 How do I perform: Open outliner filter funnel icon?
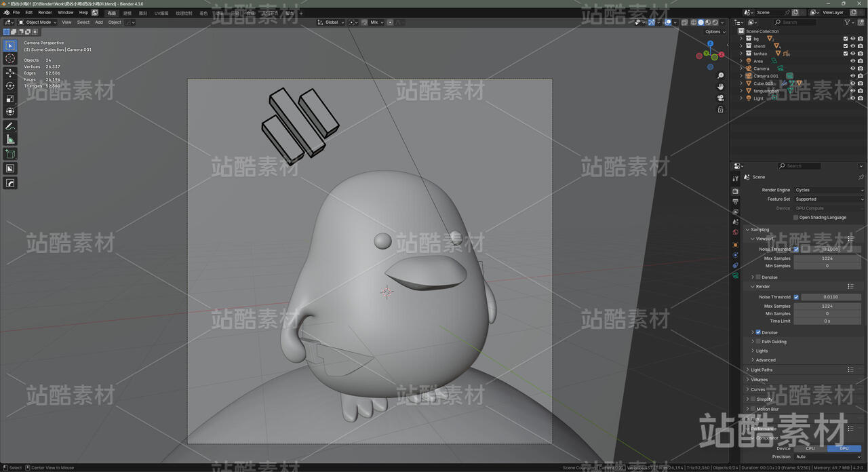(847, 22)
